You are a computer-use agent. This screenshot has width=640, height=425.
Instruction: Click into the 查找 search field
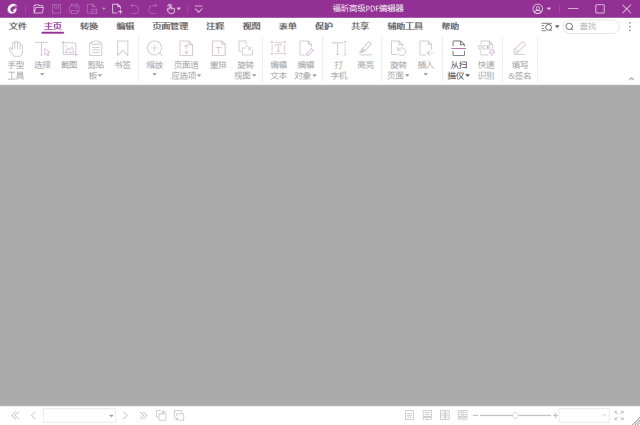click(x=591, y=27)
